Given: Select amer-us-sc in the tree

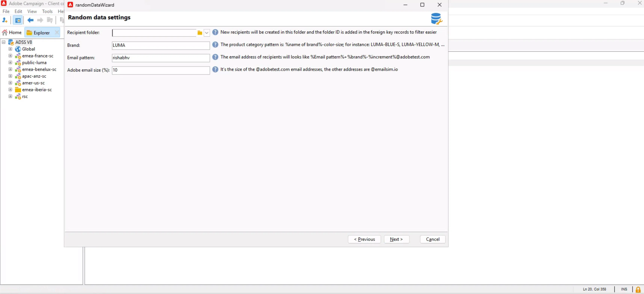Looking at the screenshot, I should [x=33, y=83].
